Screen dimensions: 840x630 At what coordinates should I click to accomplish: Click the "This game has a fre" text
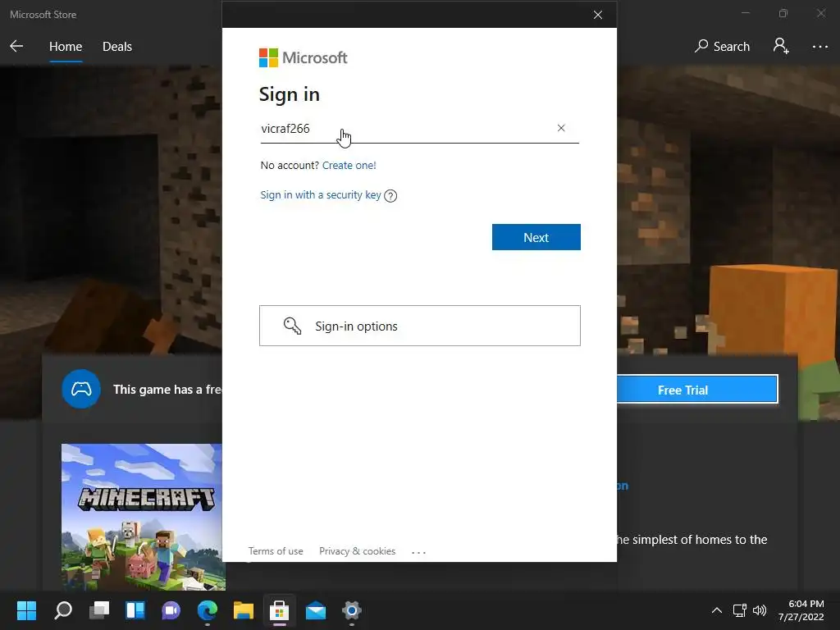167,390
